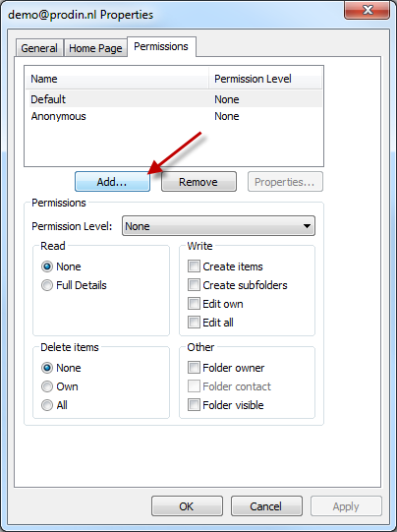Open the Permission Level dropdown
This screenshot has height=532, width=397.
tap(218, 226)
